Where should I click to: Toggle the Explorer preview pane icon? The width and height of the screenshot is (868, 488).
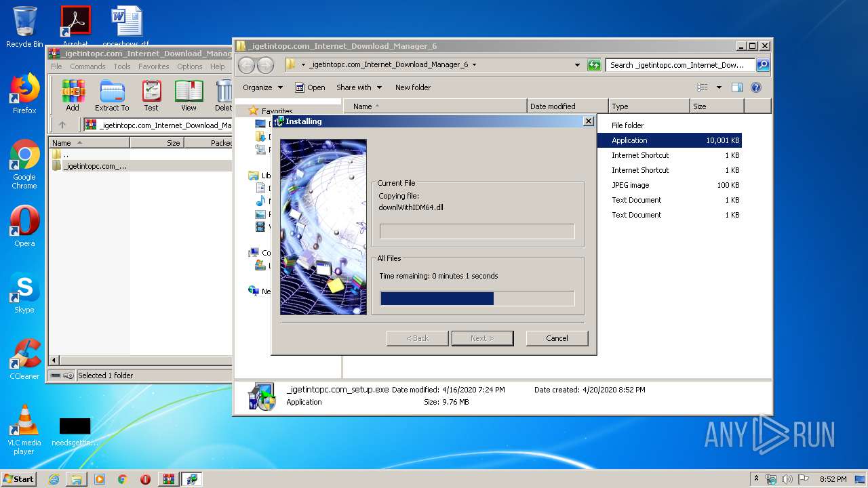[x=737, y=87]
